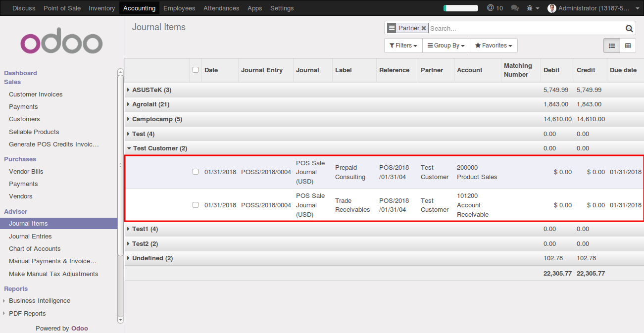Tick checkbox on Trade Receivables line
Viewport: 644px width, 333px height.
coord(195,205)
